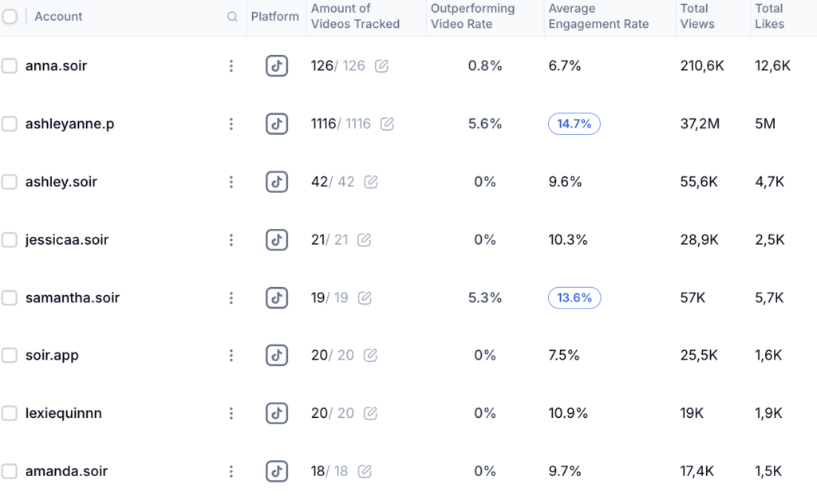Open the ashley.soir account link
This screenshot has width=817, height=504.
click(61, 182)
